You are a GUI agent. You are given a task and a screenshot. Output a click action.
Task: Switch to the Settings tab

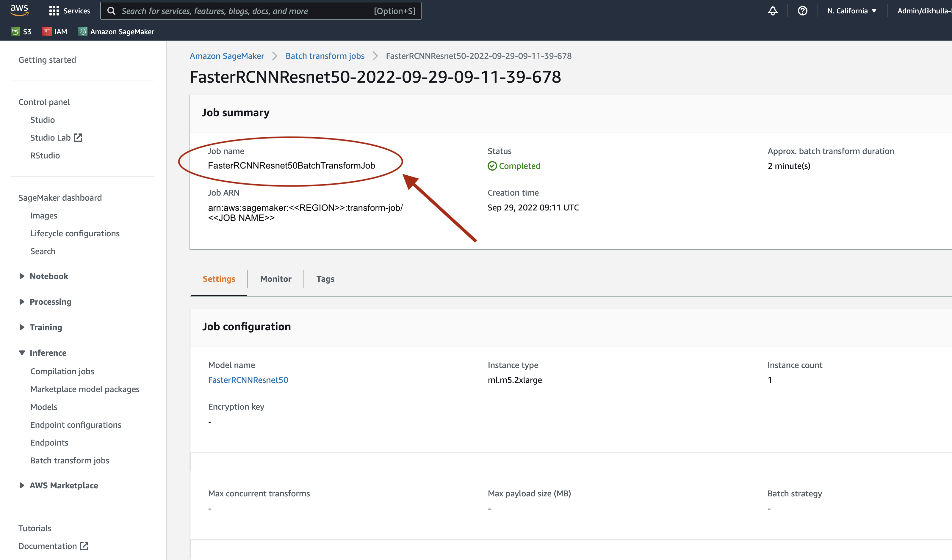click(x=219, y=279)
